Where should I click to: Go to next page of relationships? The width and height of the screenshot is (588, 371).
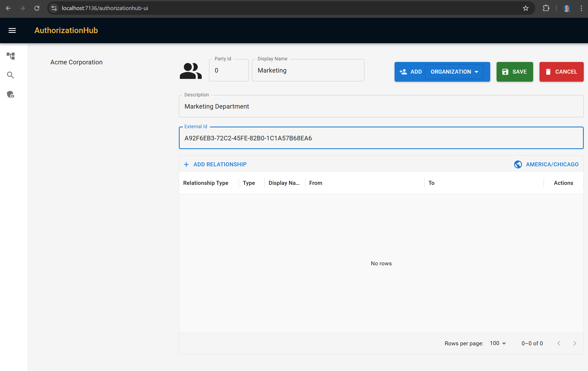coord(575,343)
